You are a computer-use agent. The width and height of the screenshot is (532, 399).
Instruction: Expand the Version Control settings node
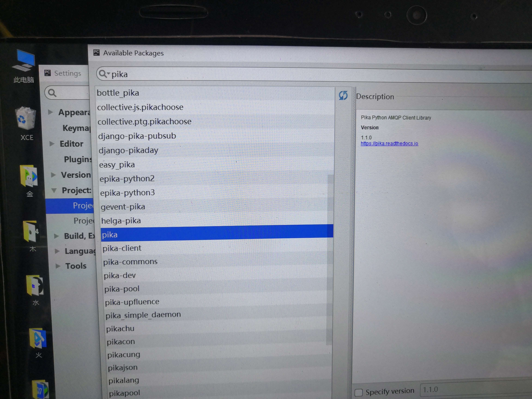point(53,175)
